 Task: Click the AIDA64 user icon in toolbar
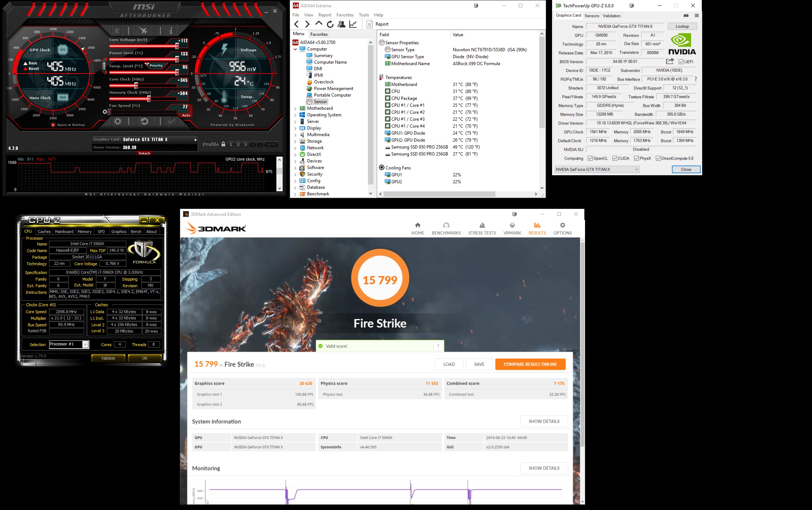coord(341,24)
